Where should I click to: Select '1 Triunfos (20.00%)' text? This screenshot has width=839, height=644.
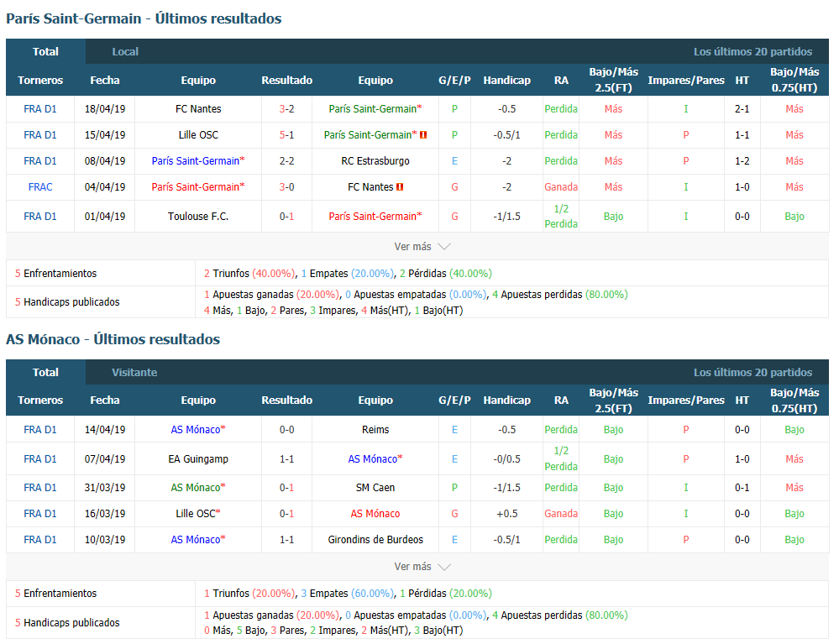pos(249,594)
